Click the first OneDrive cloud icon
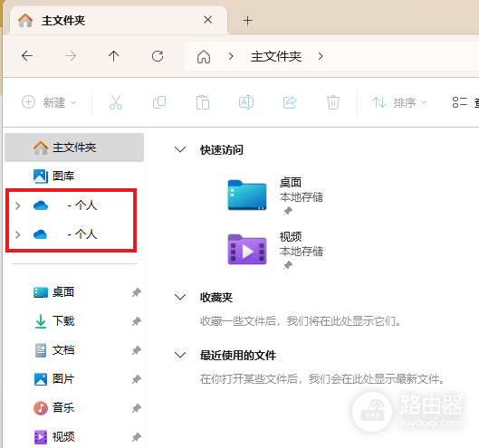 coord(41,205)
